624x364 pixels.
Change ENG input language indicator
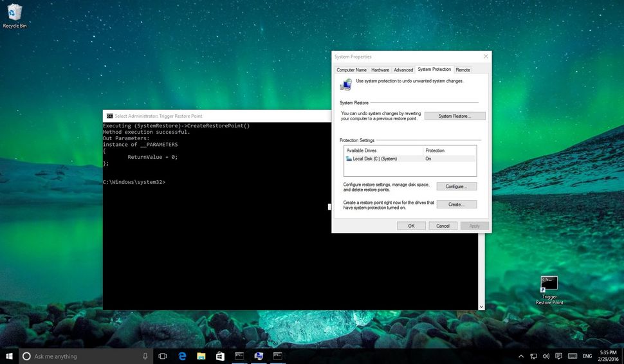pyautogui.click(x=587, y=356)
